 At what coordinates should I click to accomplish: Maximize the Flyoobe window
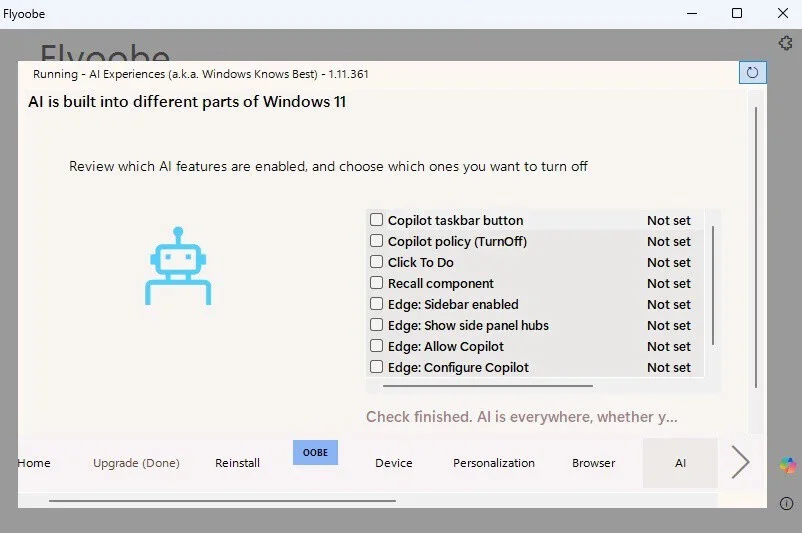click(x=737, y=13)
